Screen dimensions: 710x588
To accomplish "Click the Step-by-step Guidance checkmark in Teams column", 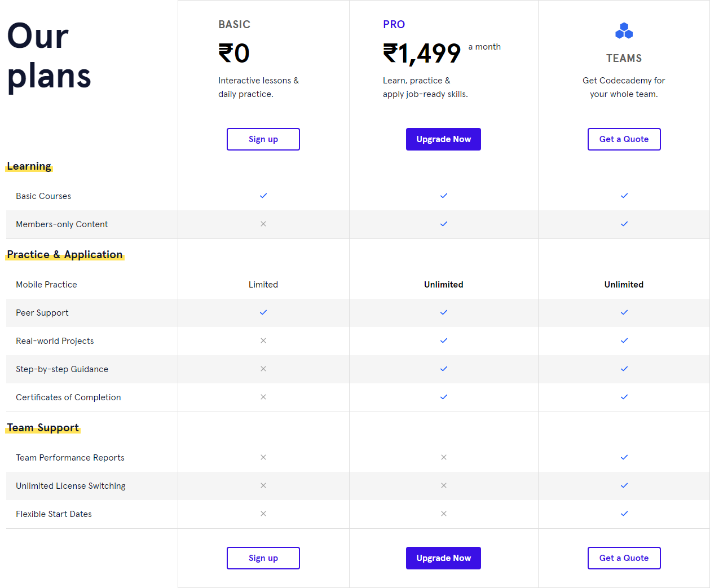I will click(624, 369).
